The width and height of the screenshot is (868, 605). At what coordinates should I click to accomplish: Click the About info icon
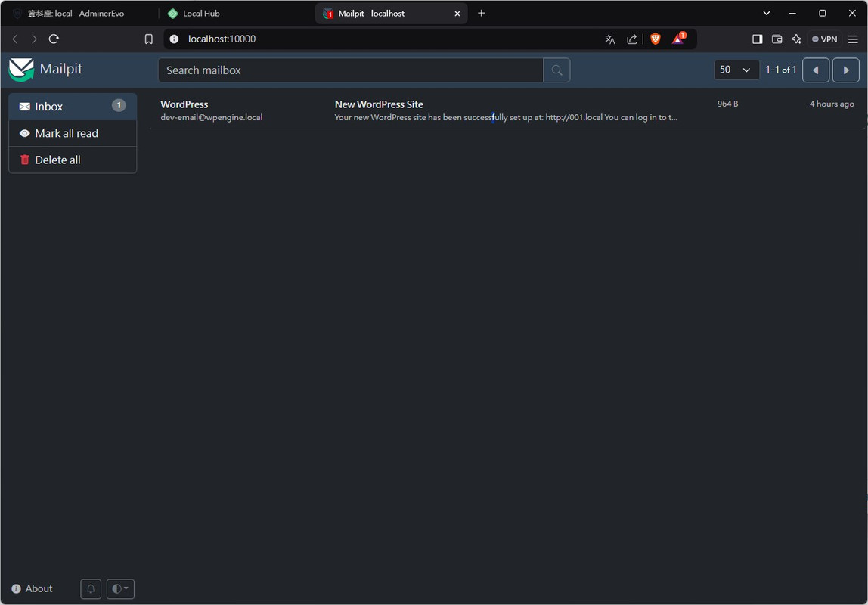point(16,589)
